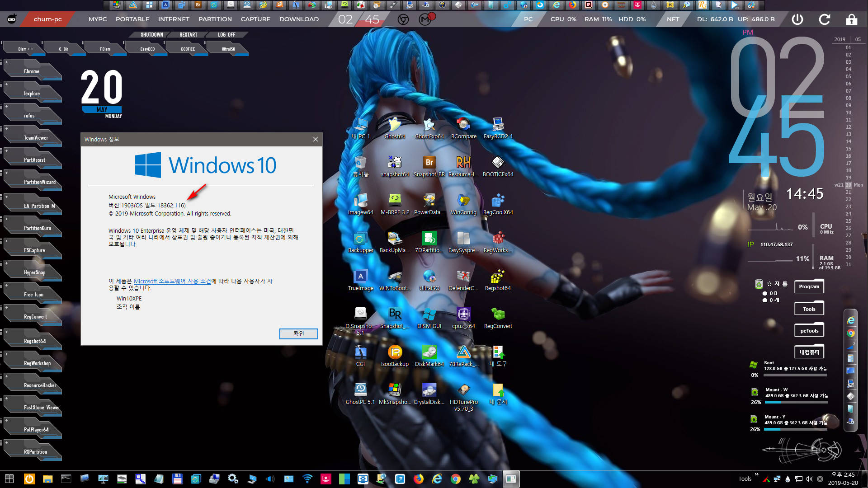Open PARTITION menu in top bar
The width and height of the screenshot is (868, 488).
[x=215, y=19]
